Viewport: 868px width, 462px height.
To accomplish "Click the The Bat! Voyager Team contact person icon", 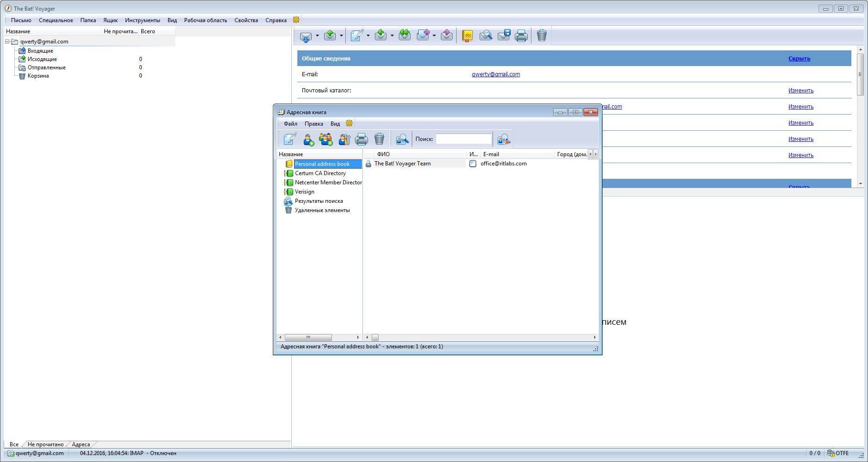I will [368, 164].
